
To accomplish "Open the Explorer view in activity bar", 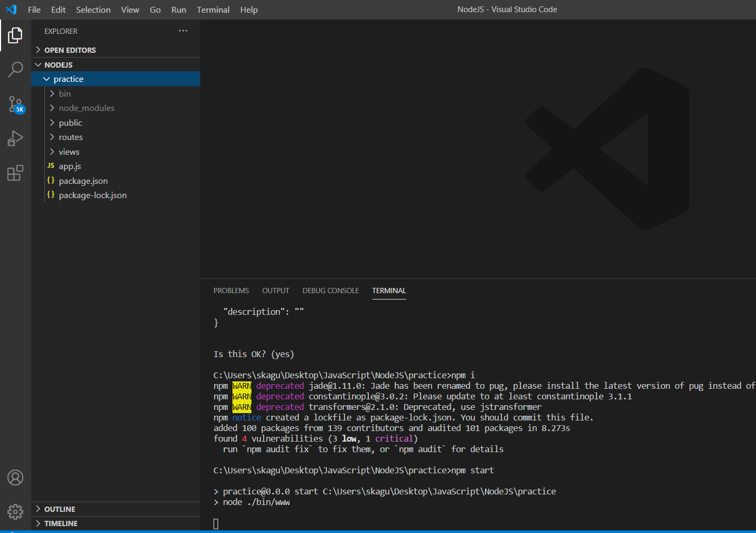I will tap(15, 35).
